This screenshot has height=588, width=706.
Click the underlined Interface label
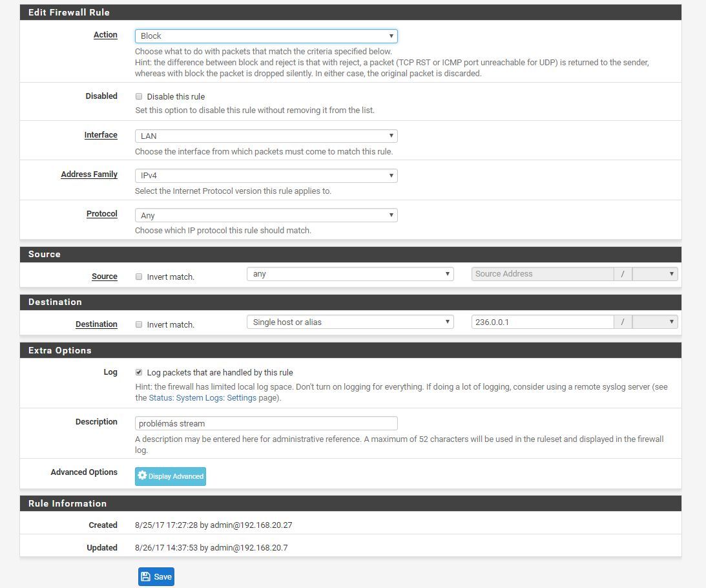click(x=101, y=134)
